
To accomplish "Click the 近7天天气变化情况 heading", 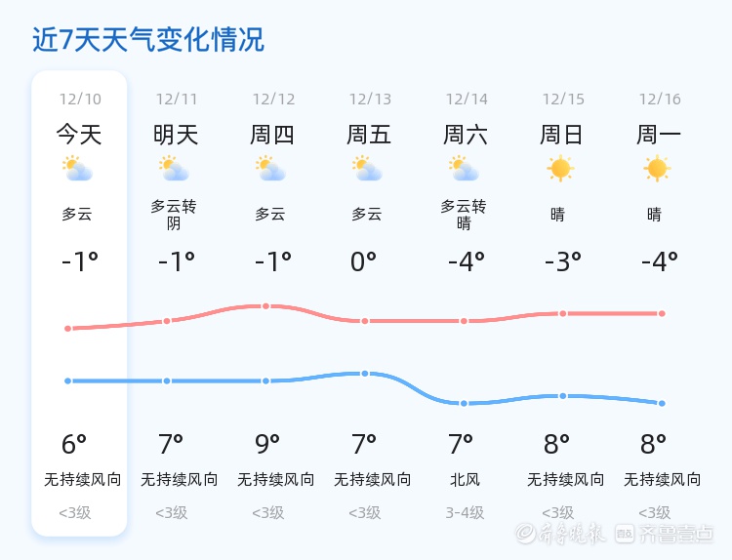I will tap(148, 40).
